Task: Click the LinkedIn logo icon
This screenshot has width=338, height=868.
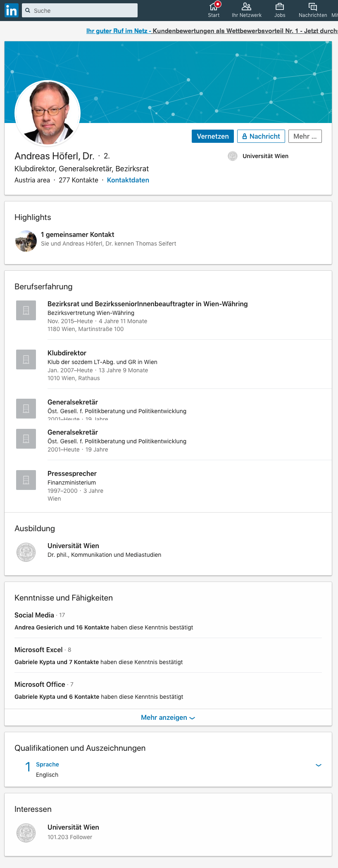Action: point(11,10)
